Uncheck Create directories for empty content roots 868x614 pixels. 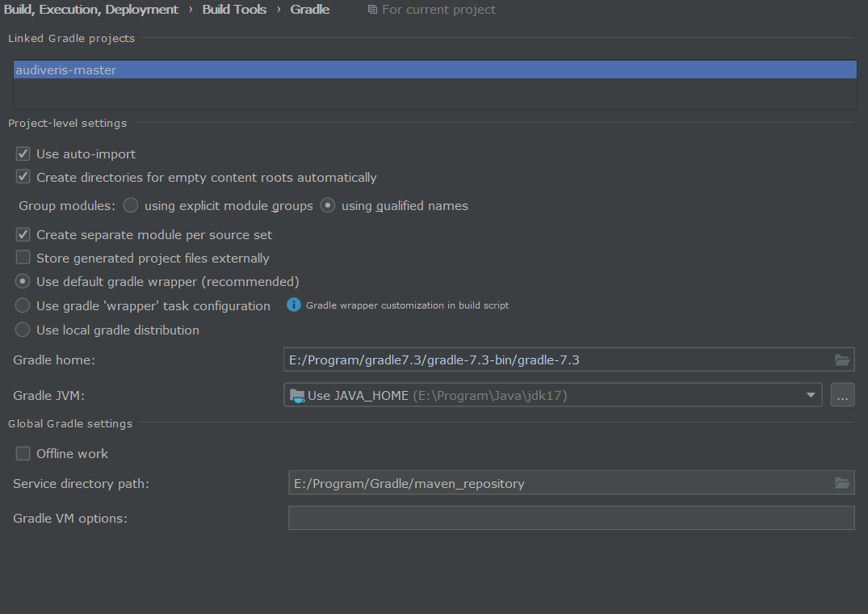tap(23, 177)
